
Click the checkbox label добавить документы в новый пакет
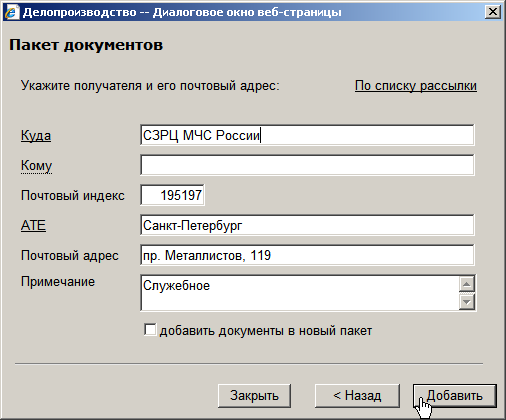(266, 331)
